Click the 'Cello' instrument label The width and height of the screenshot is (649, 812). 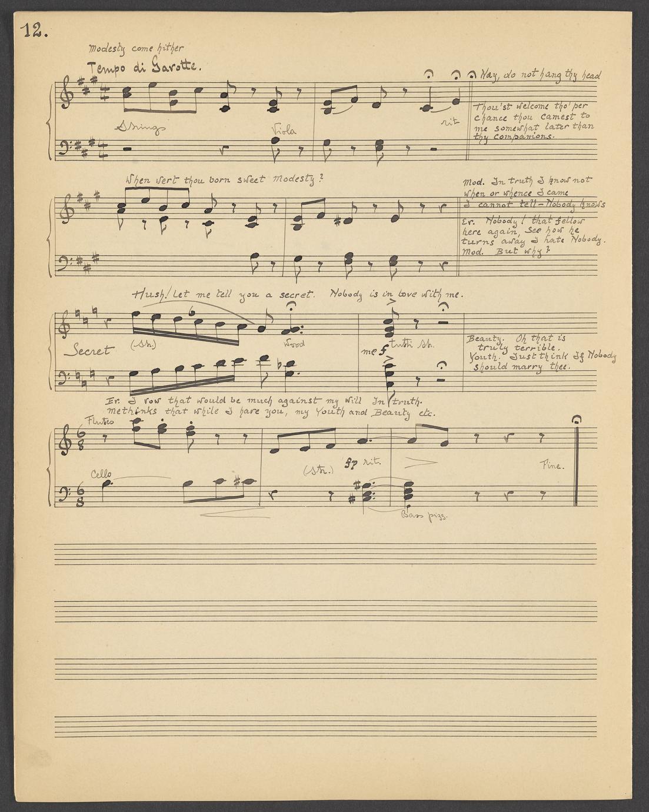[101, 474]
